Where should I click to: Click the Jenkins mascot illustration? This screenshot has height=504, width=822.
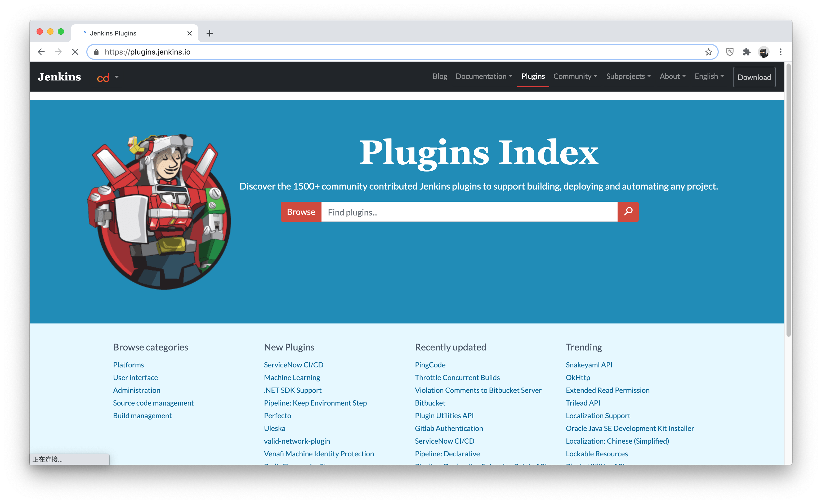[x=159, y=211]
